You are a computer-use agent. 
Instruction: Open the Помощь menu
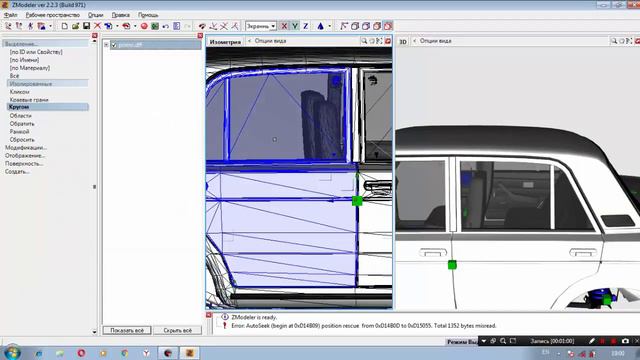click(x=148, y=15)
